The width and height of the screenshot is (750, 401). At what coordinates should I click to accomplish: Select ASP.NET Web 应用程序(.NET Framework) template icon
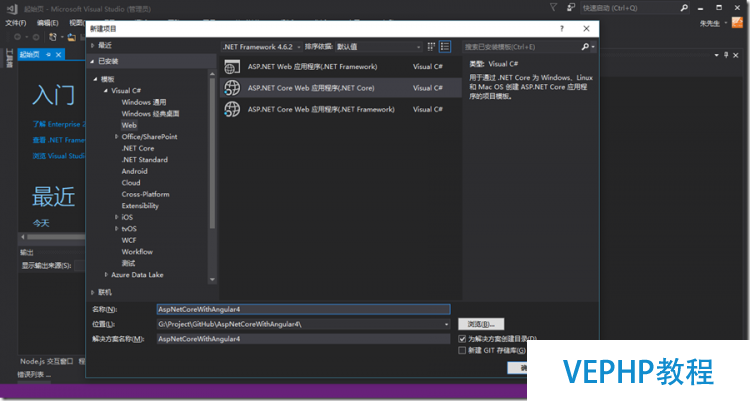(232, 67)
